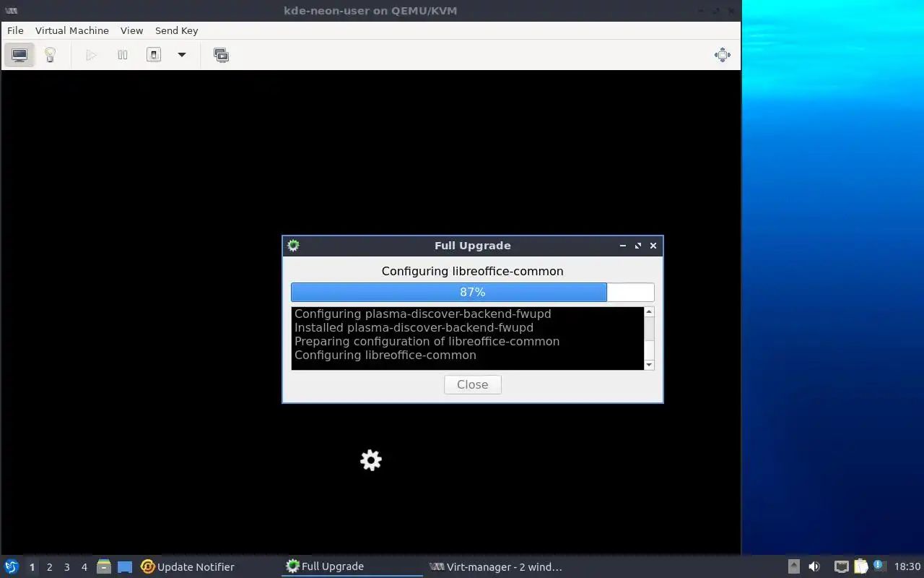Click Full Upgrade dialog gear icon
This screenshot has height=578, width=924.
[x=293, y=246]
